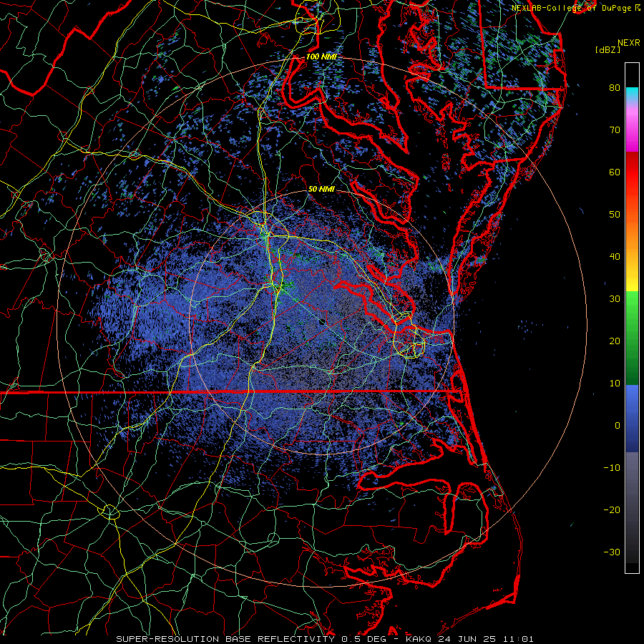
Task: Click the -30 value on the dBZ scale
Action: (x=612, y=552)
